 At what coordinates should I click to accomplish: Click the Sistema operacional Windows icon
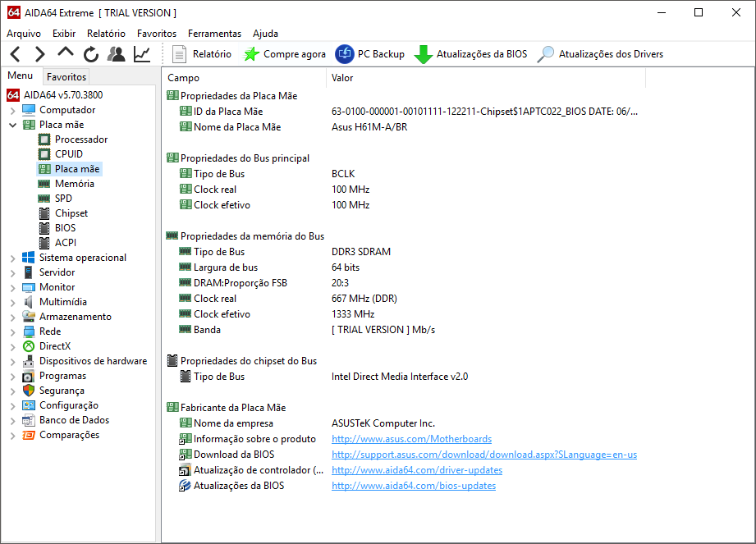(x=29, y=258)
